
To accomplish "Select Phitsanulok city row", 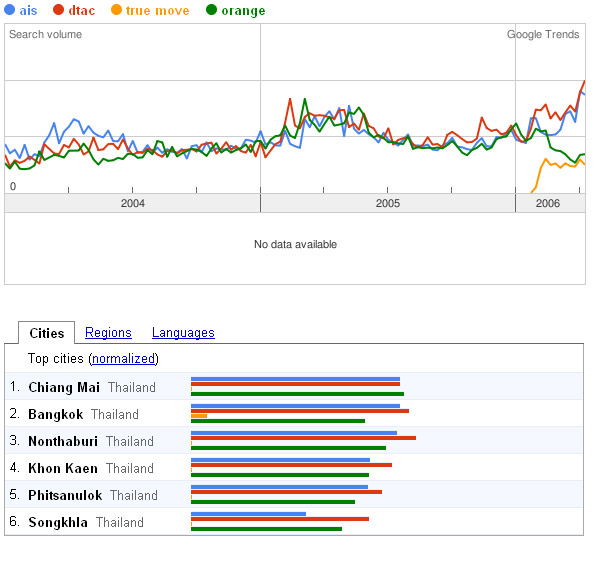I will click(x=294, y=494).
